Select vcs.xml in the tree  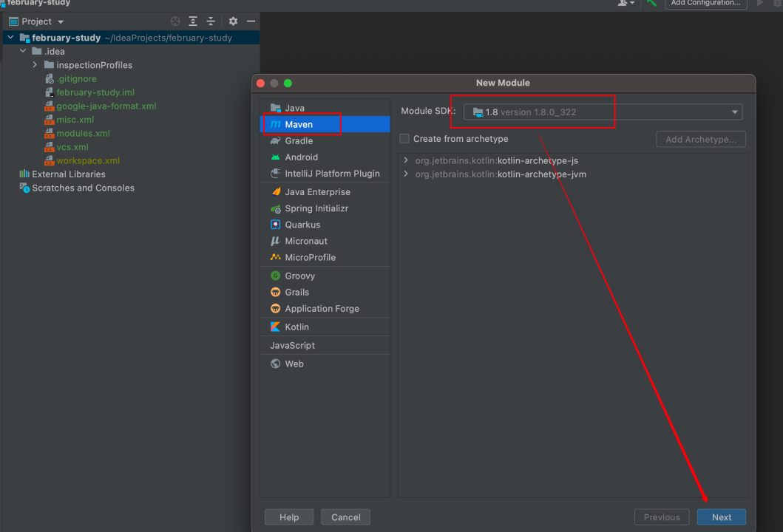pyautogui.click(x=72, y=147)
